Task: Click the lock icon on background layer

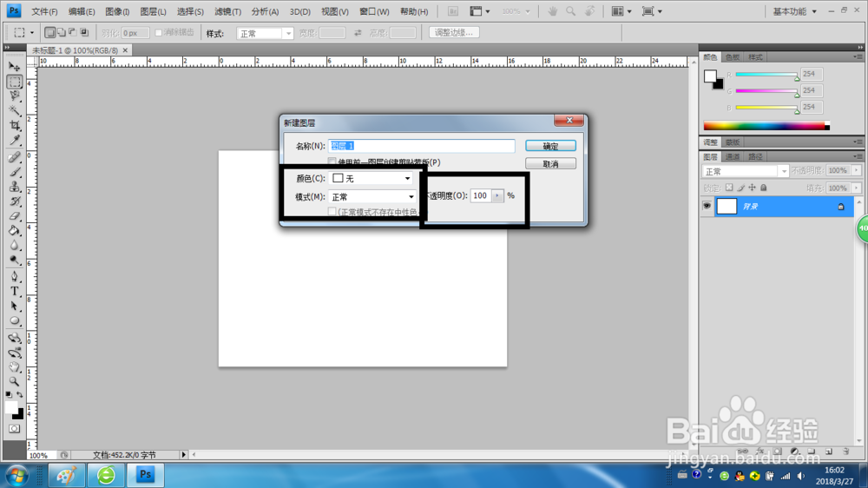Action: coord(841,207)
